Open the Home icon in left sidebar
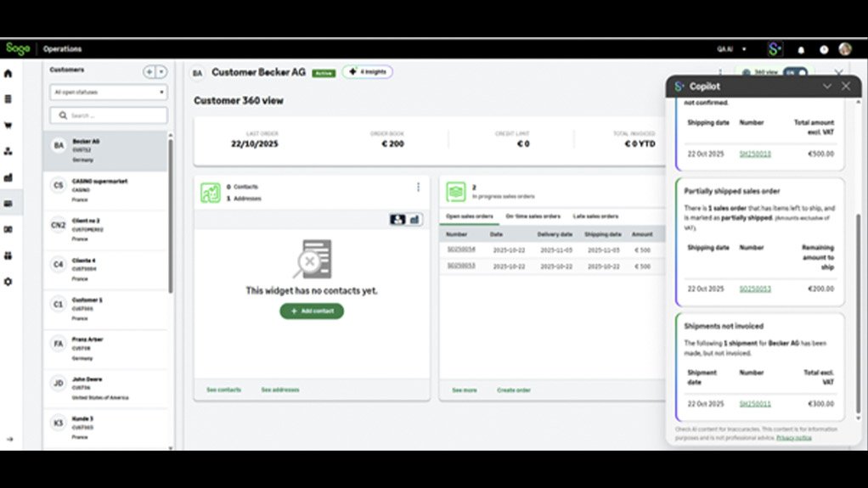This screenshot has width=868, height=488. [x=8, y=73]
